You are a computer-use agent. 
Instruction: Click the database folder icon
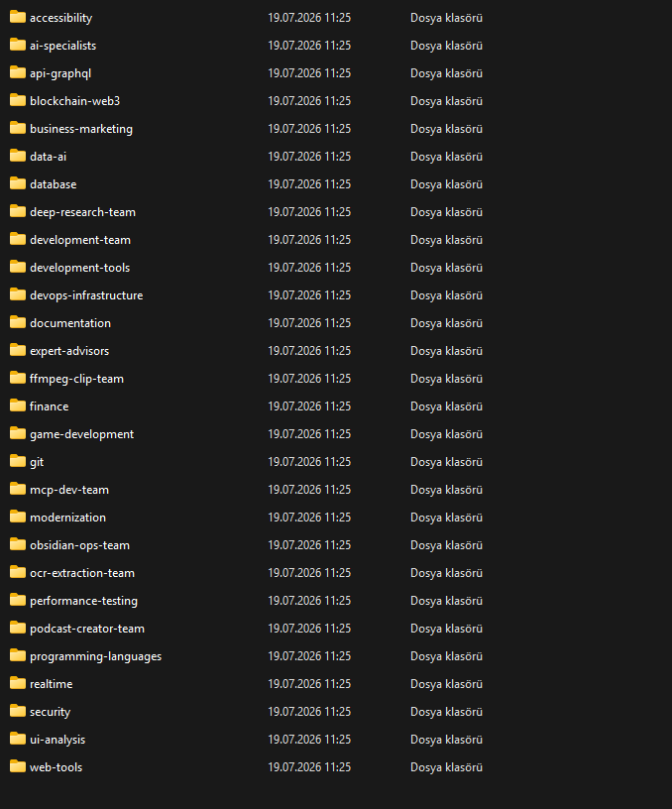coord(18,183)
